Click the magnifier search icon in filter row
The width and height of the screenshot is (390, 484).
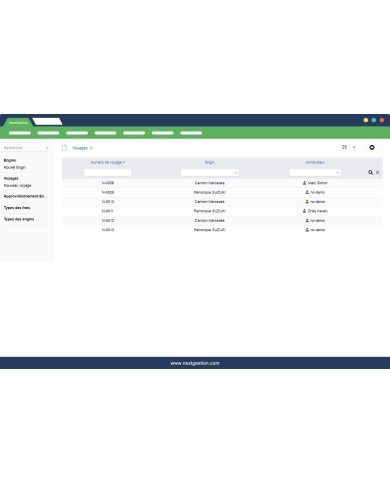370,172
